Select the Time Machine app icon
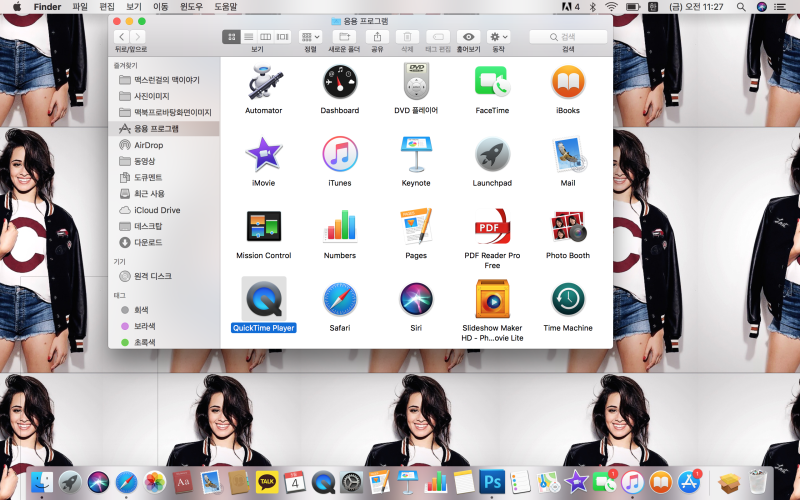This screenshot has width=800, height=500. (x=568, y=299)
